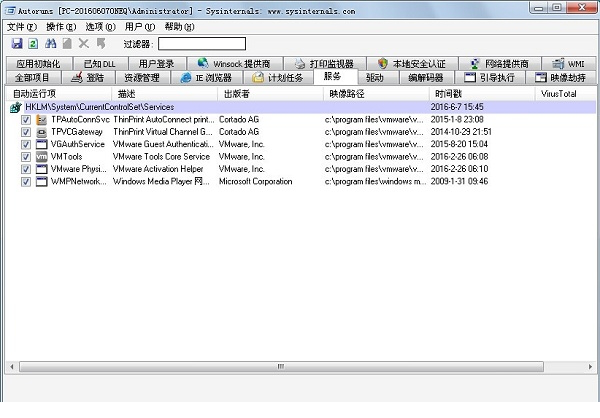
Task: Open the 操作(E) menu
Action: (x=61, y=27)
